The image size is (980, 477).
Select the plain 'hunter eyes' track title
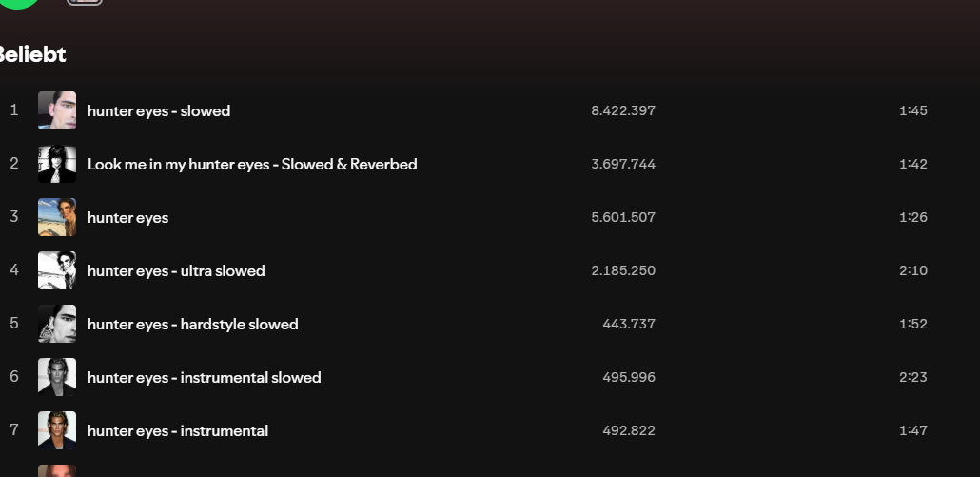128,218
